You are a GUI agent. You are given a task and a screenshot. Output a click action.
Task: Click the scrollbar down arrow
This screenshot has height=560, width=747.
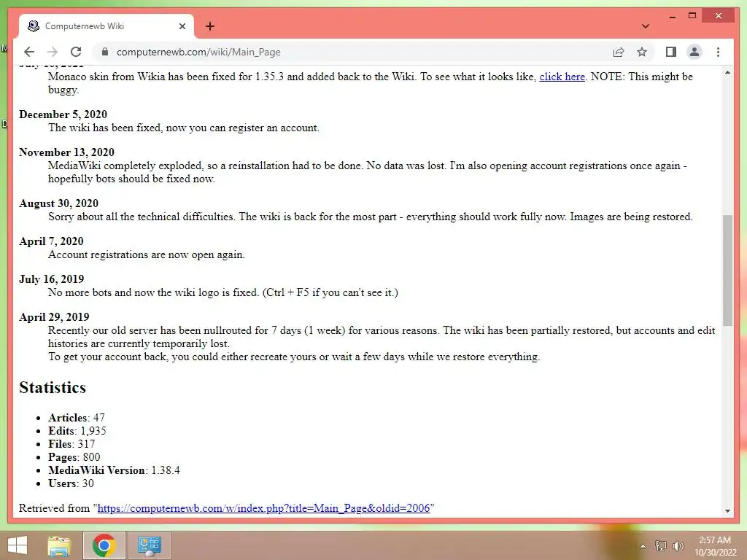(727, 510)
